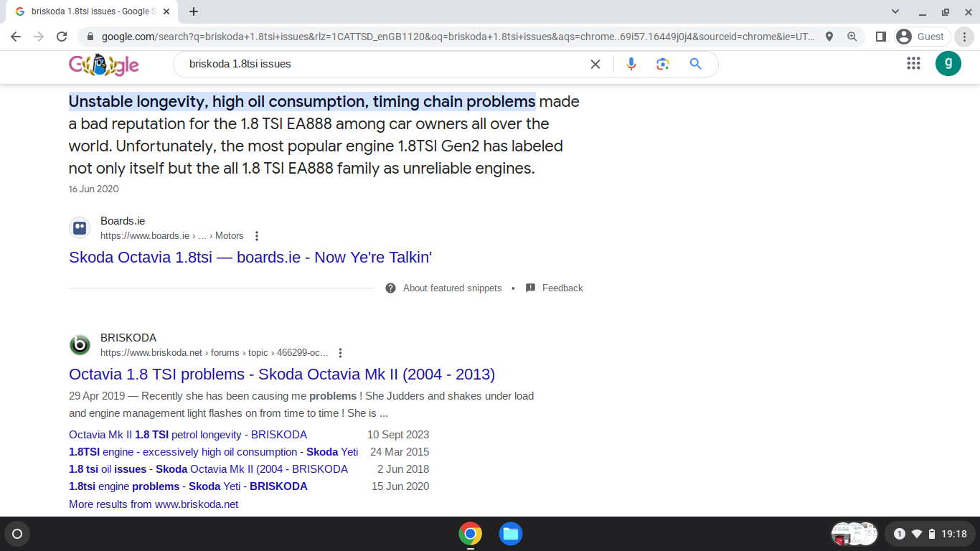The image size is (980, 551).
Task: Open more options for Boards.ie result
Action: coord(257,236)
